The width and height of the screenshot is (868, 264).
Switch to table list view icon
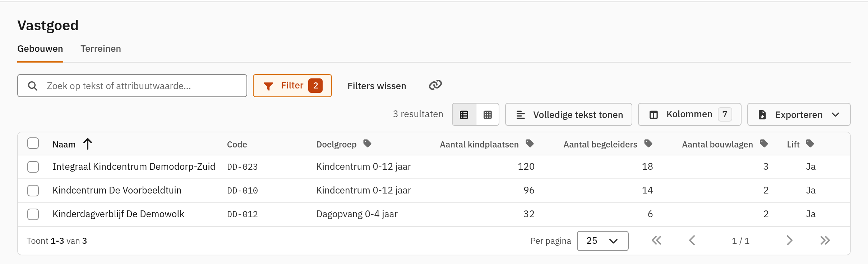point(464,115)
